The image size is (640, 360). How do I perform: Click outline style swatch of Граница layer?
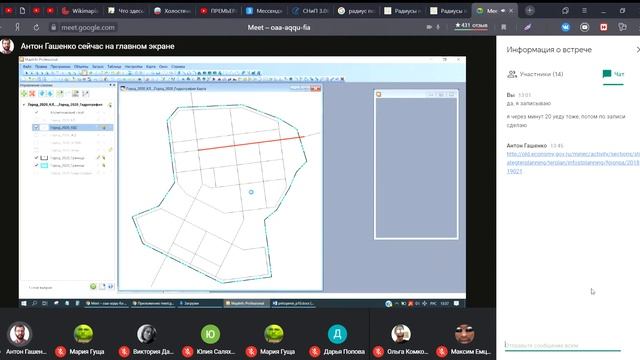point(44,158)
